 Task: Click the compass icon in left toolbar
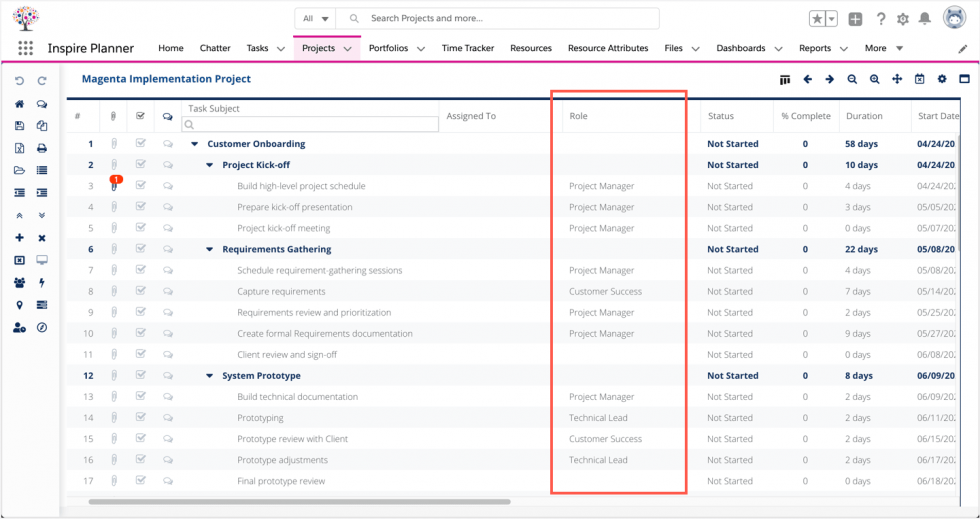pyautogui.click(x=42, y=328)
